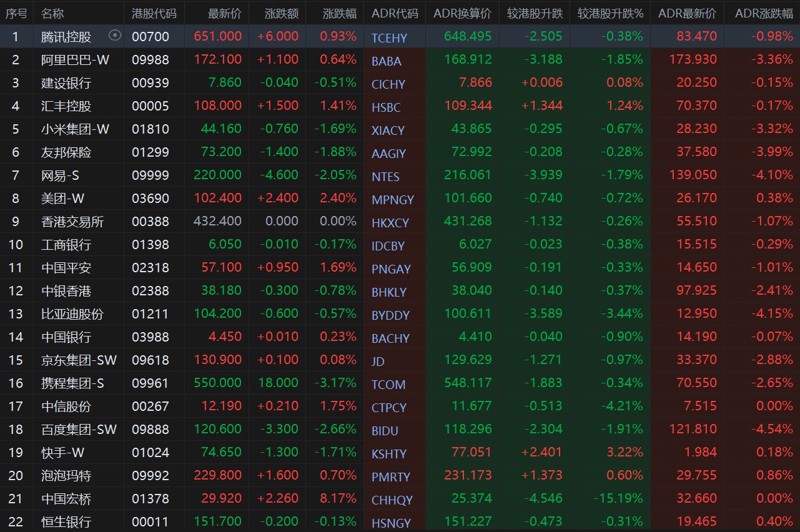Click the MPNGY ADR code
This screenshot has width=800, height=532.
393,200
